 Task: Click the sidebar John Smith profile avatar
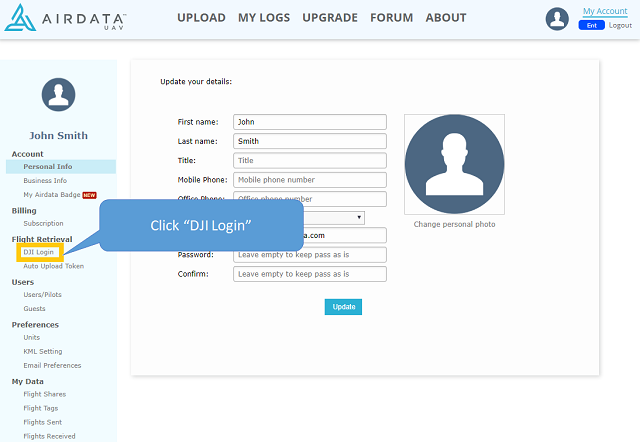(x=58, y=95)
